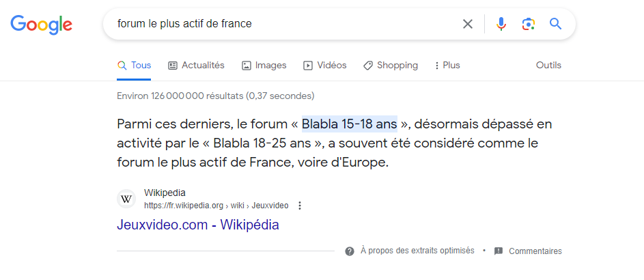The image size is (644, 280).
Task: Click the feedback flag icon near Commentaires
Action: tap(499, 251)
